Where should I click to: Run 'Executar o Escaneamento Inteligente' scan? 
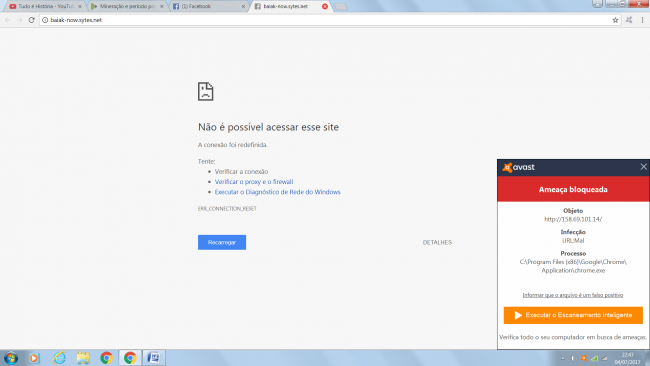point(573,315)
